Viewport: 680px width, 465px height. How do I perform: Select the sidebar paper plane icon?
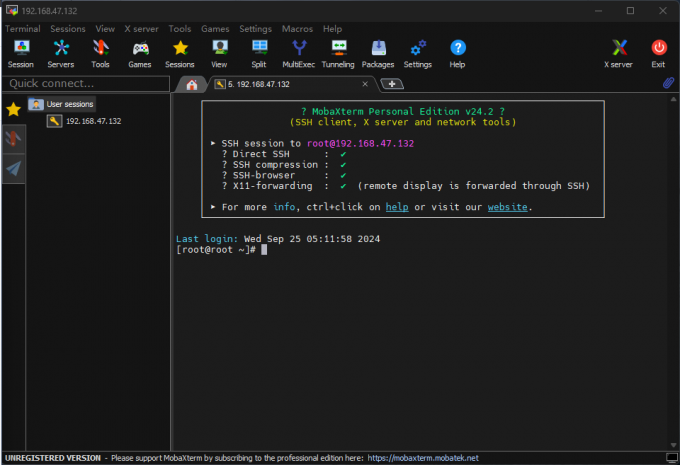[x=13, y=168]
